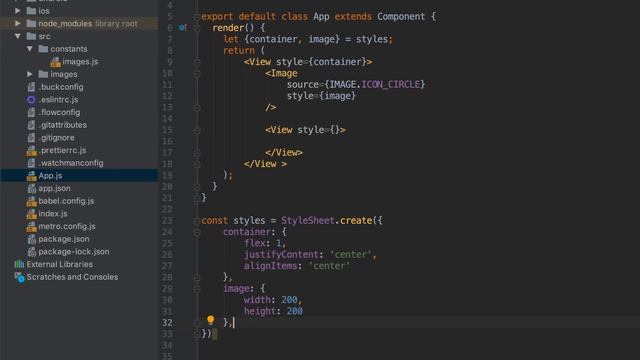Click StyleSheet in line 23
Image resolution: width=640 pixels, height=360 pixels.
308,221
